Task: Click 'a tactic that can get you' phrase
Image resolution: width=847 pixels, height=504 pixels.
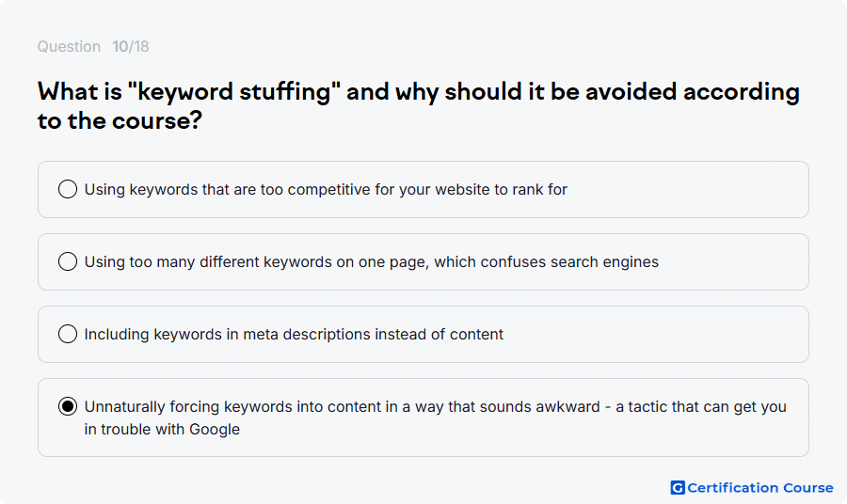Action: click(x=701, y=407)
